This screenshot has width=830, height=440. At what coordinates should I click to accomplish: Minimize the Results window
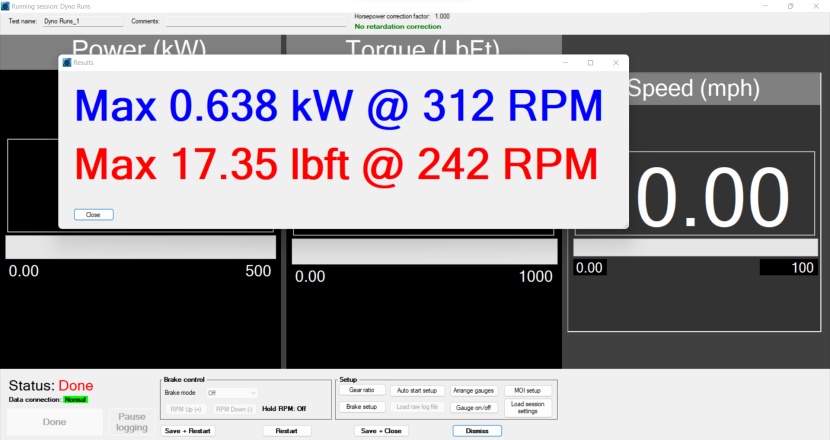[x=565, y=62]
